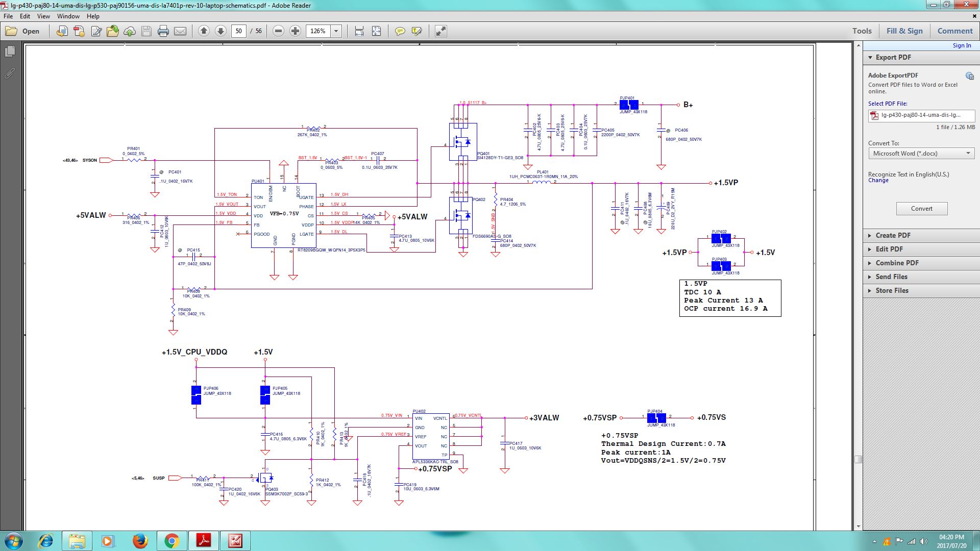Show page thumbnails panel in sidebar
Screen dimensions: 980x551
pos(9,52)
